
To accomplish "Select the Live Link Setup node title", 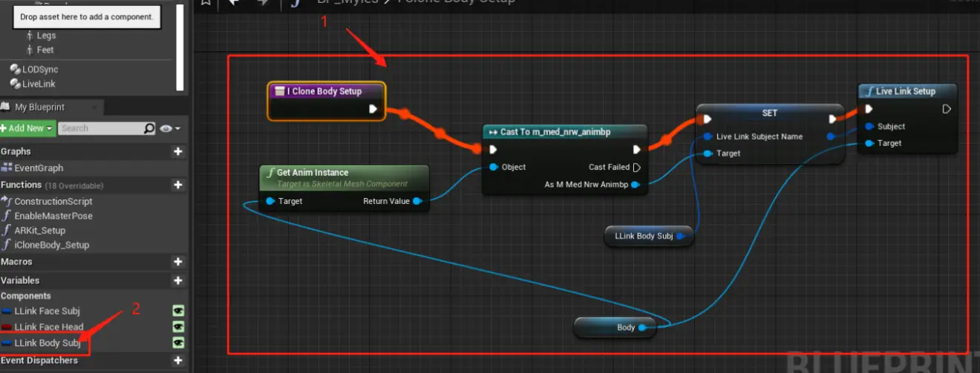I will click(906, 91).
